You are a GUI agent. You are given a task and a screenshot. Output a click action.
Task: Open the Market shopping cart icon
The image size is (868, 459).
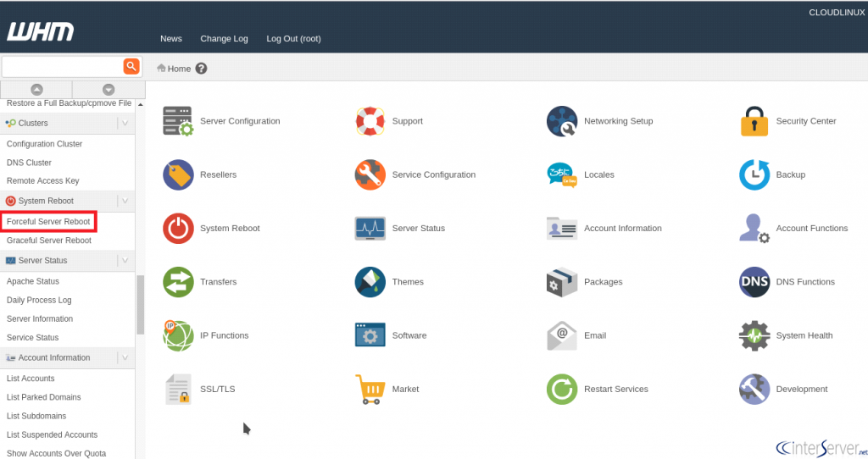click(370, 390)
